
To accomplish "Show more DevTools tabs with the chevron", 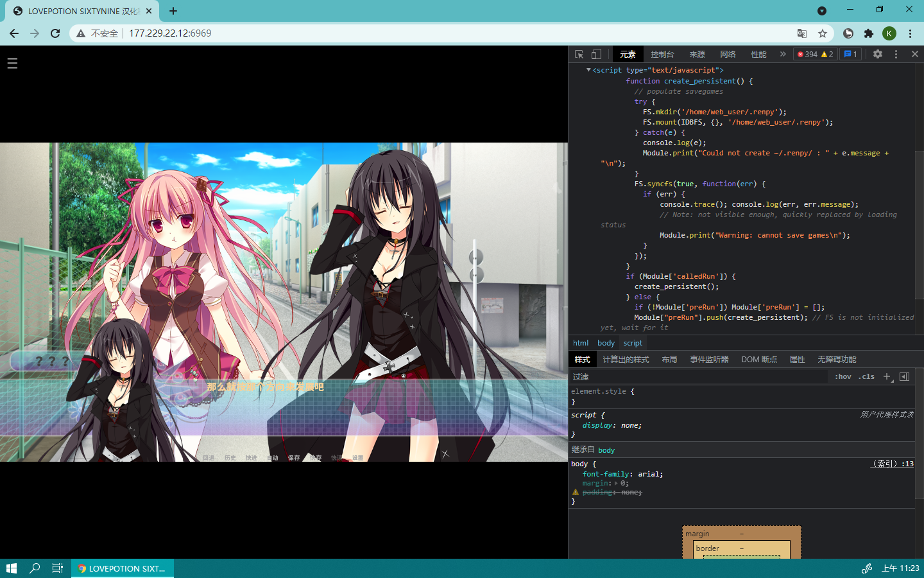I will click(783, 54).
